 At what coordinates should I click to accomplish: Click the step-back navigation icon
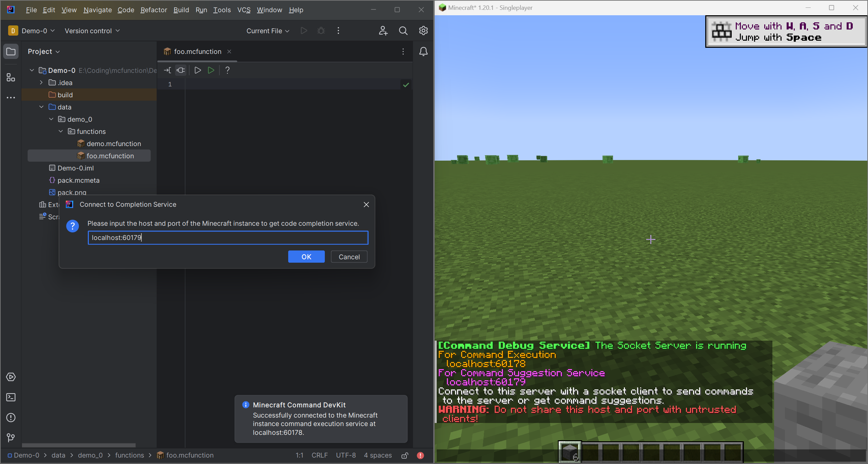click(x=169, y=70)
